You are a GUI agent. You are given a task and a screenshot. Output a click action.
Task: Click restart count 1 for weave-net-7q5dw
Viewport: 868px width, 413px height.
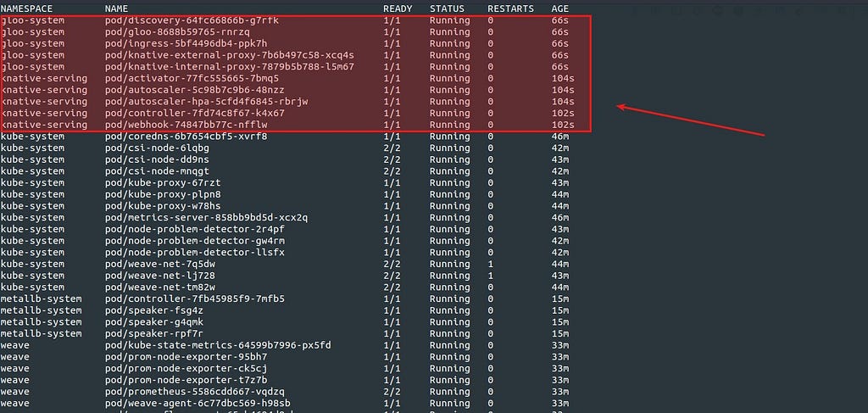490,265
